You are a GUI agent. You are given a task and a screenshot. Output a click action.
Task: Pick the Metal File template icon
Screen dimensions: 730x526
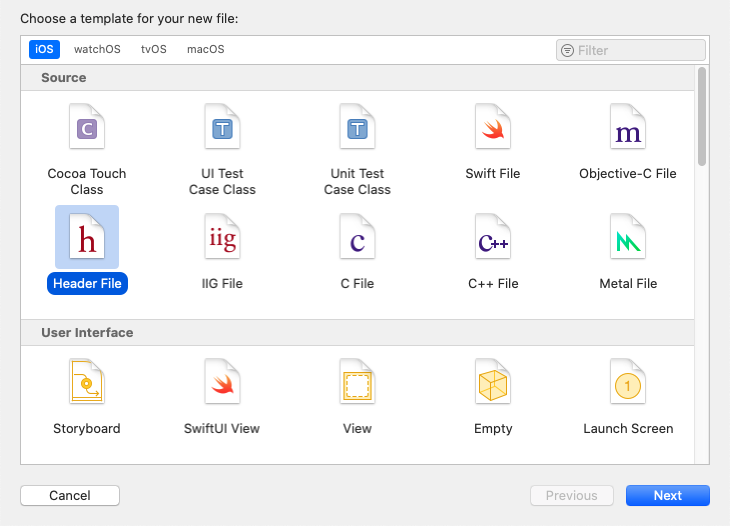628,236
